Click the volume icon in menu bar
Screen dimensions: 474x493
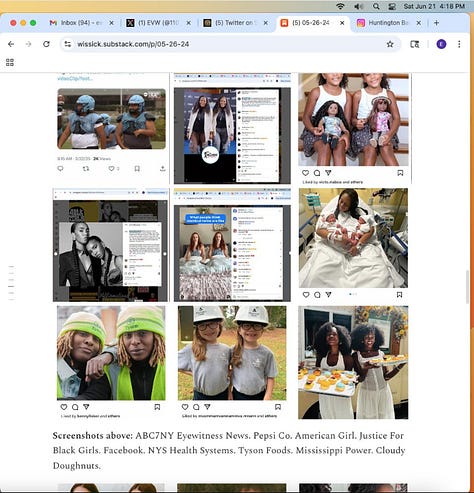click(358, 6)
